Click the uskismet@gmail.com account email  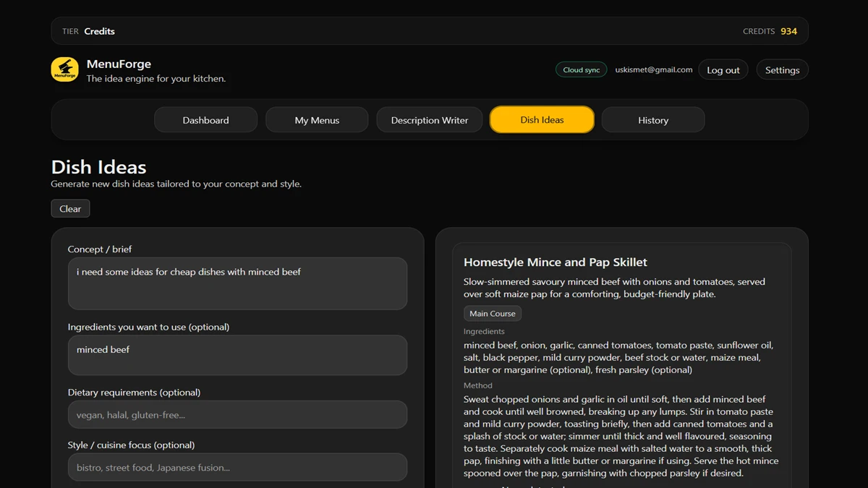pyautogui.click(x=653, y=70)
